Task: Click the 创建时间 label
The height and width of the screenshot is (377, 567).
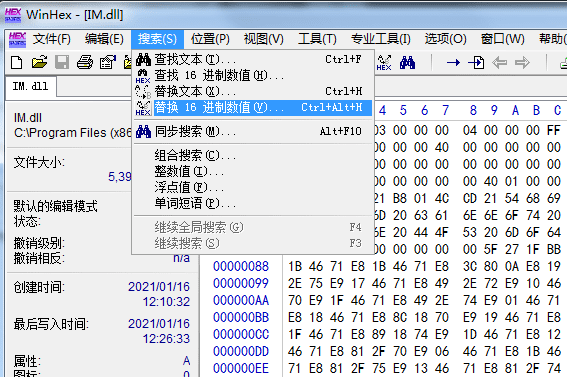Action: pyautogui.click(x=39, y=287)
